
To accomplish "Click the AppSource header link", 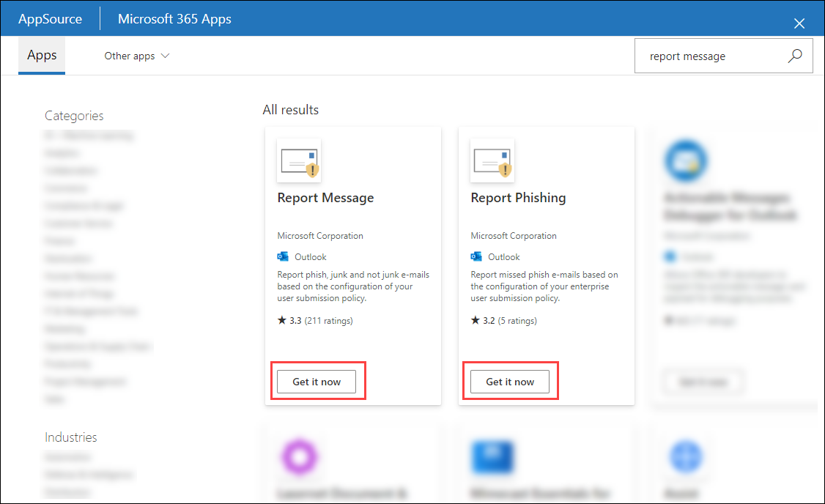I will (50, 19).
